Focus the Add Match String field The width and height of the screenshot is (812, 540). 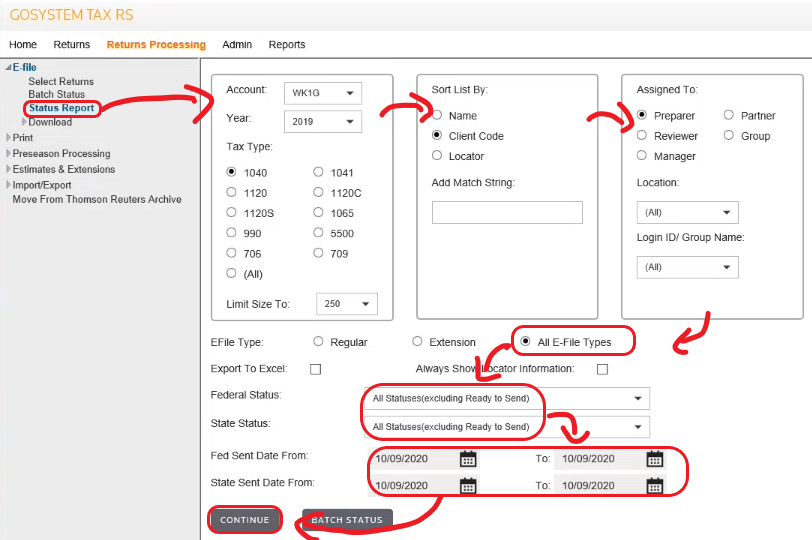pyautogui.click(x=507, y=212)
